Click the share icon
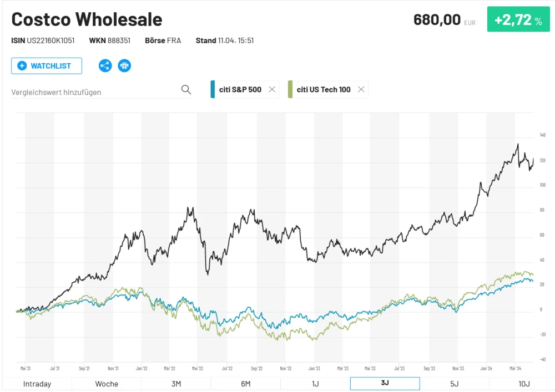555x392 pixels. 105,65
